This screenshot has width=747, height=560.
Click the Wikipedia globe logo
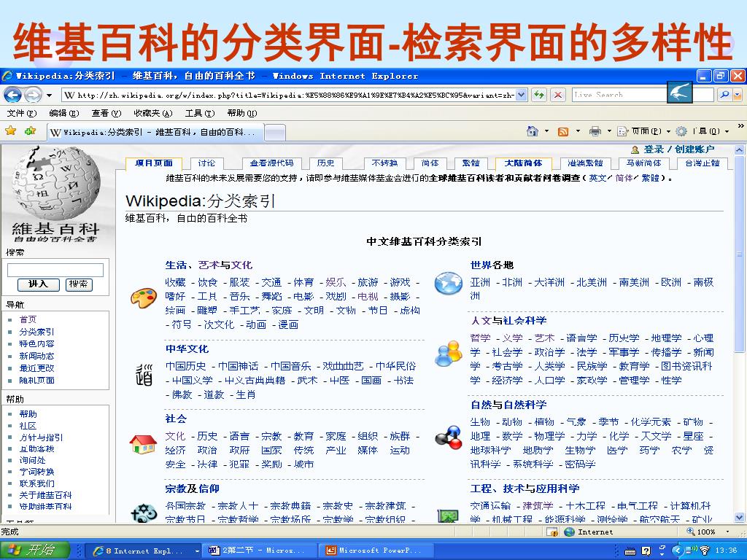(56, 183)
